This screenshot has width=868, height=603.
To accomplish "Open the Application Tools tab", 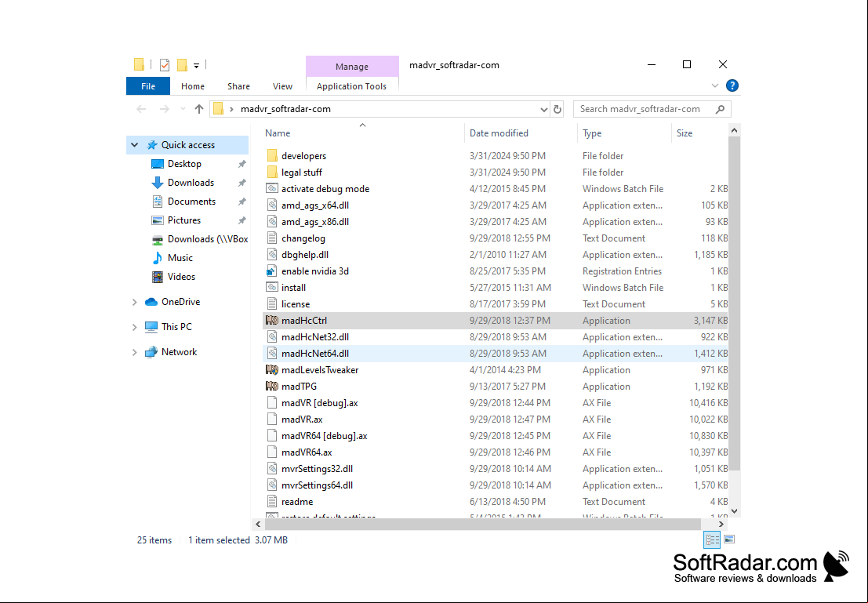I will [x=351, y=86].
